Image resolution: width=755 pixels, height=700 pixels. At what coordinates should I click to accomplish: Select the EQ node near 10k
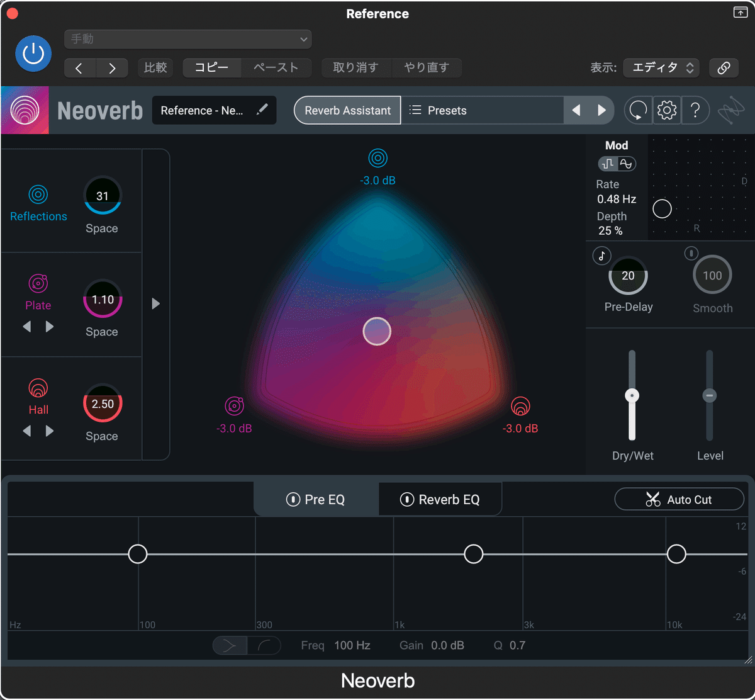click(x=676, y=554)
